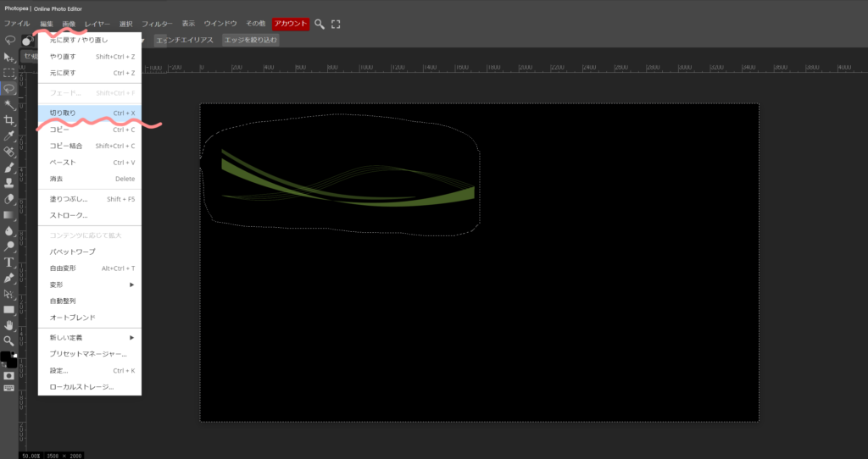Activate the Hand tool
Image resolution: width=868 pixels, height=459 pixels.
[x=9, y=325]
